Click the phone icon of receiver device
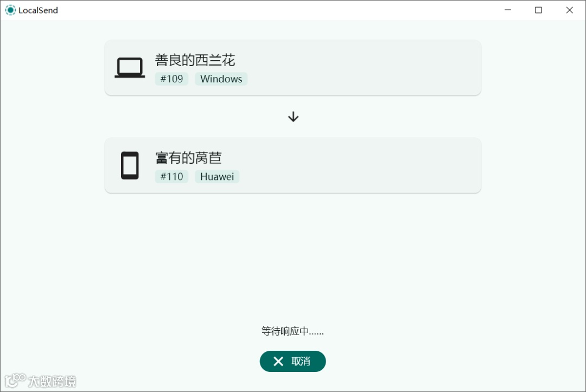586x392 pixels. click(x=130, y=165)
